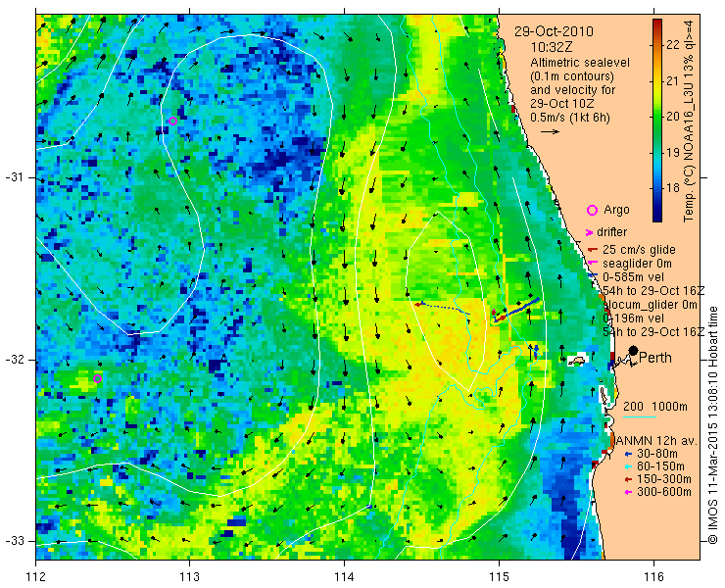Viewport: 725px width, 588px height.
Task: Click the 200 1000m bathymetry label
Action: click(655, 407)
